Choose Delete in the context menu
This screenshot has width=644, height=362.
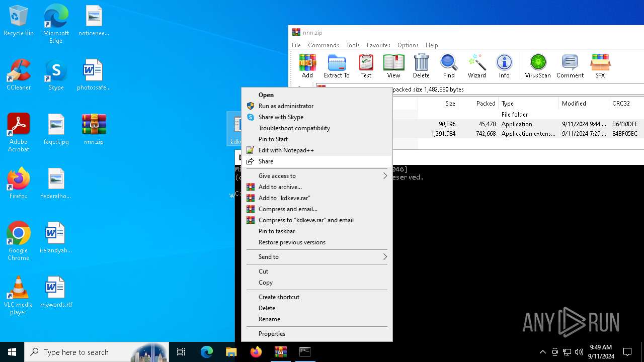[317, 308]
